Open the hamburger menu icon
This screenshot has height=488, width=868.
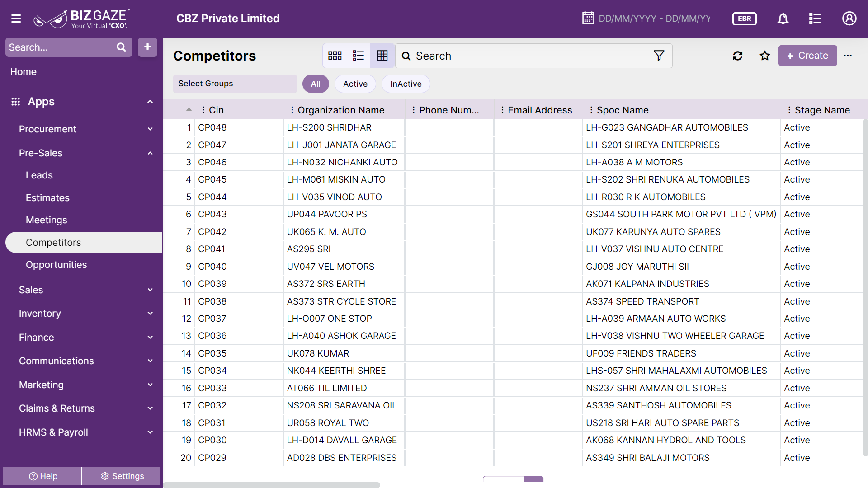click(x=16, y=19)
